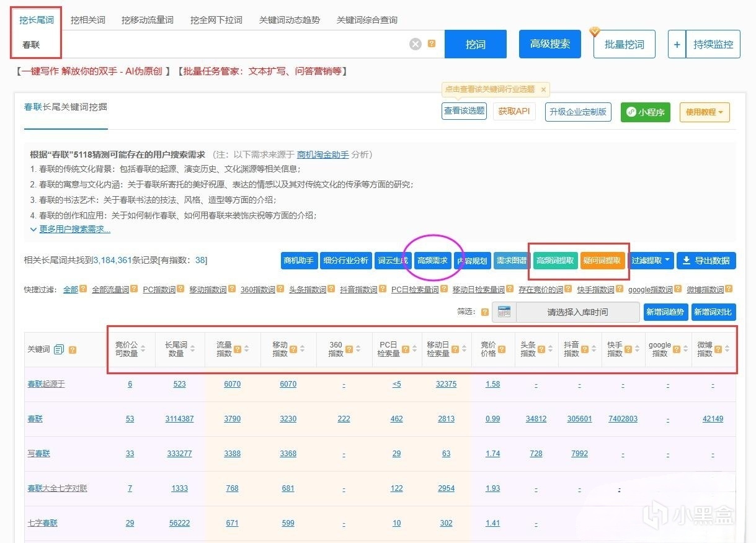
Task: Filter by 头条指数词 quick filter link
Action: pos(308,289)
